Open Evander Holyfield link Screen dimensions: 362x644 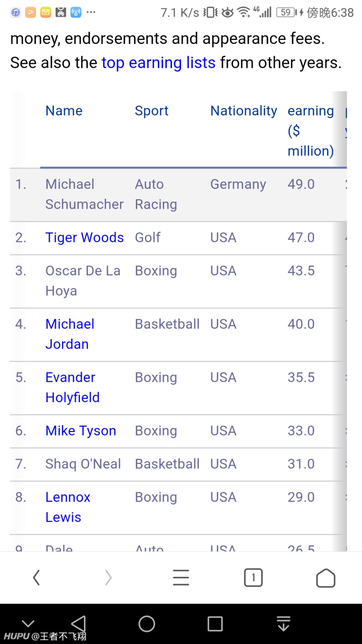coord(72,387)
